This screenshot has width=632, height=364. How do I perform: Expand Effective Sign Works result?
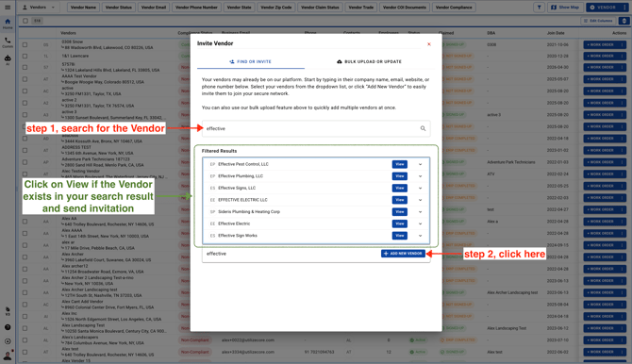coord(420,236)
